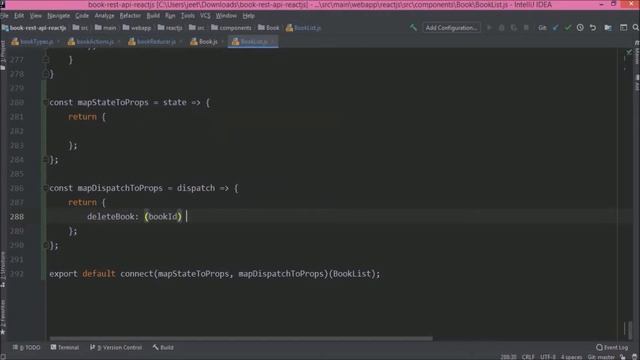Image resolution: width=640 pixels, height=360 pixels.
Task: Click fold end marker on line 278
Action: coord(45,74)
